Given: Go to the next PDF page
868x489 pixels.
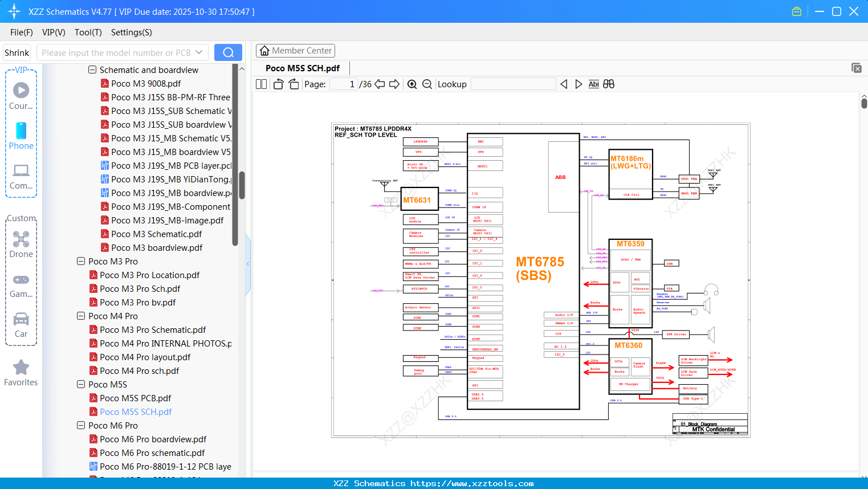Looking at the screenshot, I should [x=394, y=84].
